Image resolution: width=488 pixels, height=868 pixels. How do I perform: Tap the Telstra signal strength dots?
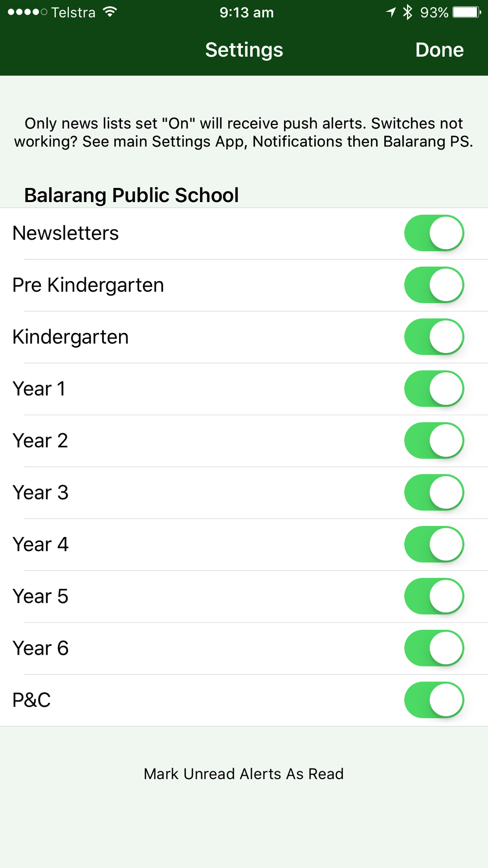coord(27,12)
